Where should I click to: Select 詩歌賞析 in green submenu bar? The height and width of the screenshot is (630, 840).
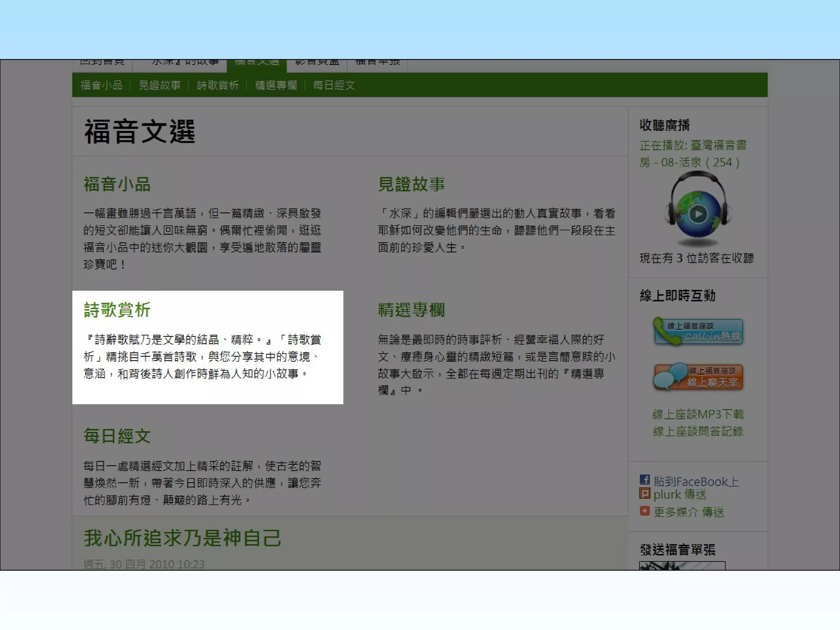click(x=218, y=85)
